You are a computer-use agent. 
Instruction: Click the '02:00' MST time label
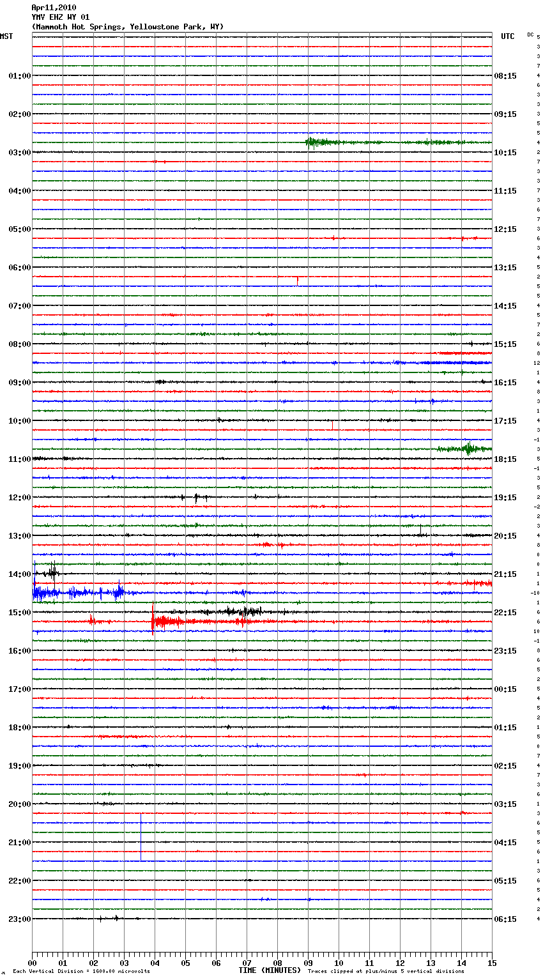coord(20,114)
